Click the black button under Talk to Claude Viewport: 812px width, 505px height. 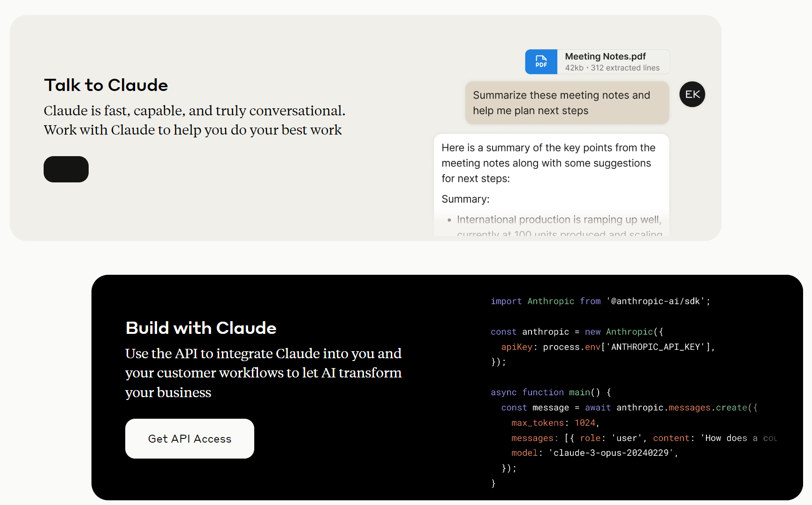pos(66,169)
